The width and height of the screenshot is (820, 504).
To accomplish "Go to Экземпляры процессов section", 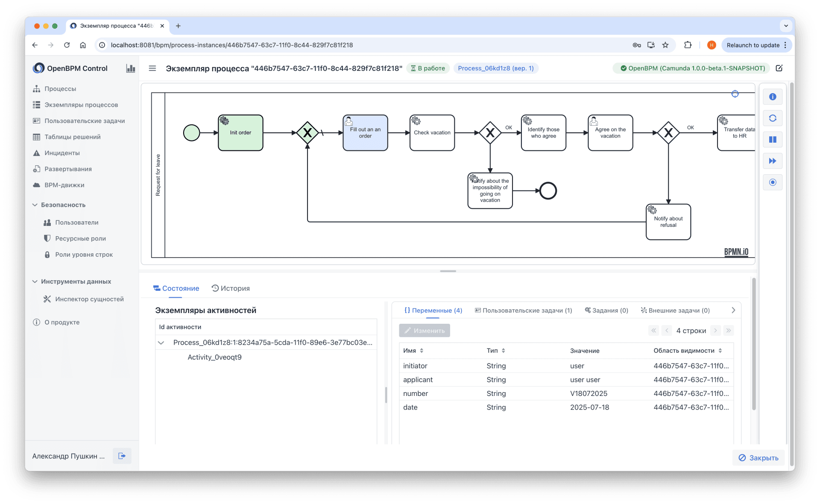I will 81,105.
